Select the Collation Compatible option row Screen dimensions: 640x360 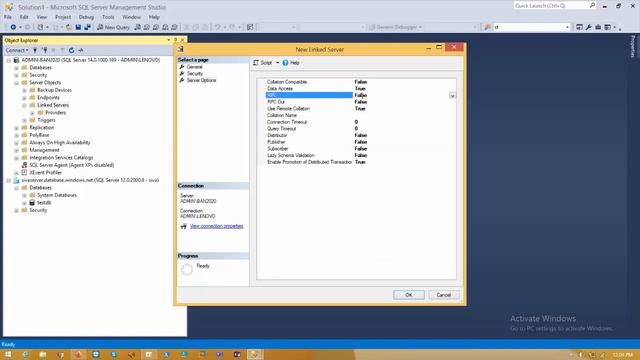[x=356, y=82]
